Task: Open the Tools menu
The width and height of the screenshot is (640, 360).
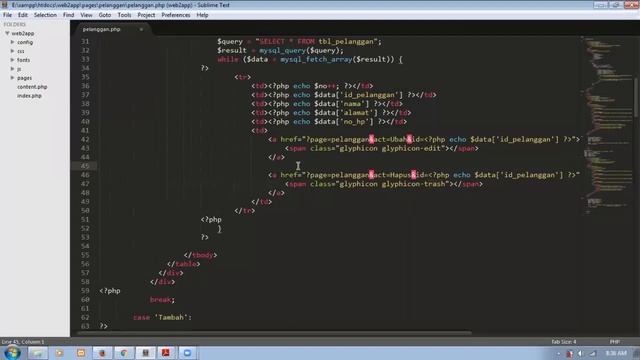Action: pos(124,15)
